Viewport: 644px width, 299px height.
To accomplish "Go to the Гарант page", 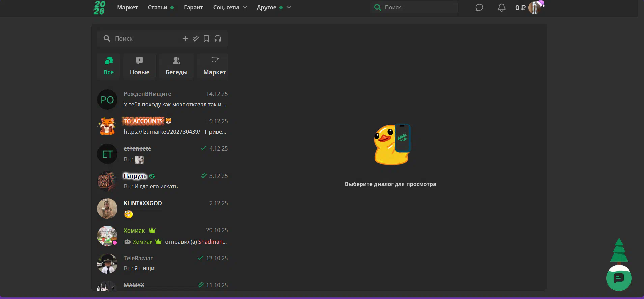I will coord(193,7).
